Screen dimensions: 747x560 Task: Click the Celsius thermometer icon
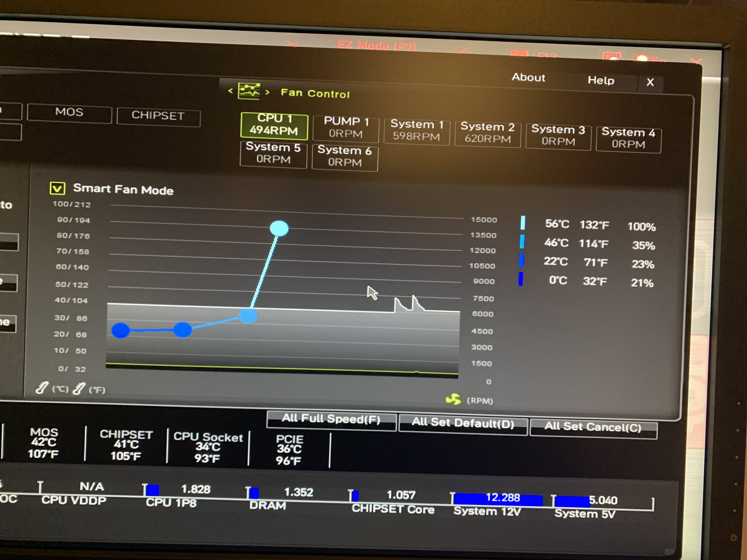[x=43, y=388]
